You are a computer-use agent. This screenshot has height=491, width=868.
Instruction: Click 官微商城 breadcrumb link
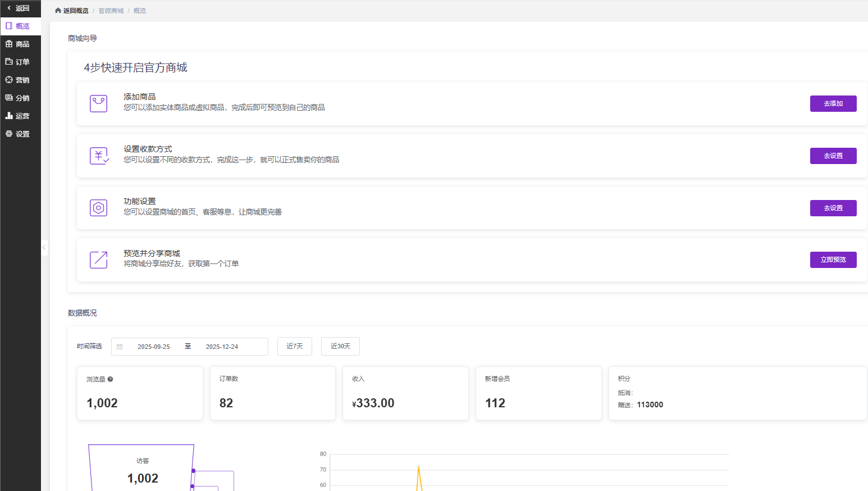111,11
